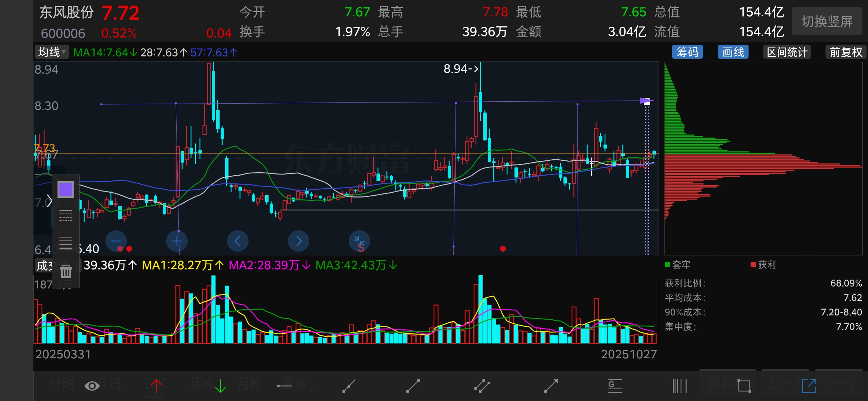Select the parallel channel lines tool

(482, 386)
